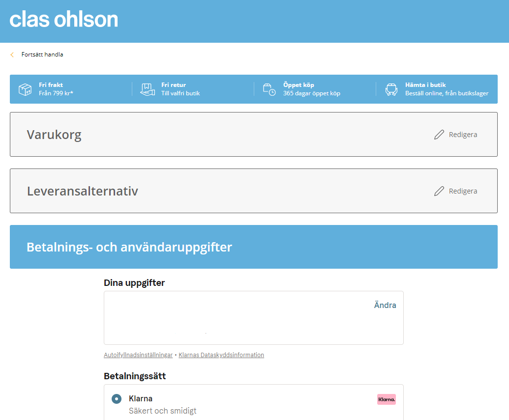Click the Hämta i butik icon

[x=391, y=89]
